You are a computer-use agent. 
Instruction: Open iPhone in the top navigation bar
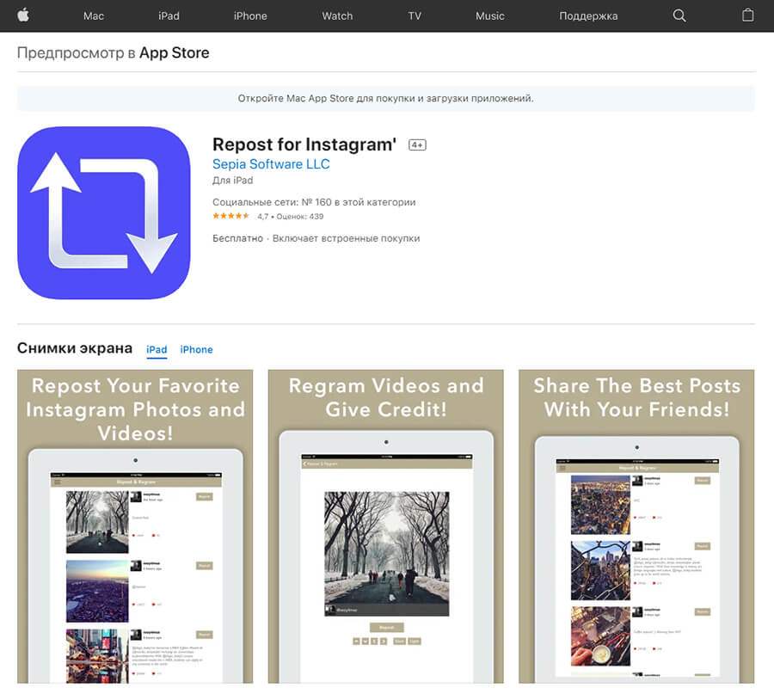pyautogui.click(x=250, y=15)
